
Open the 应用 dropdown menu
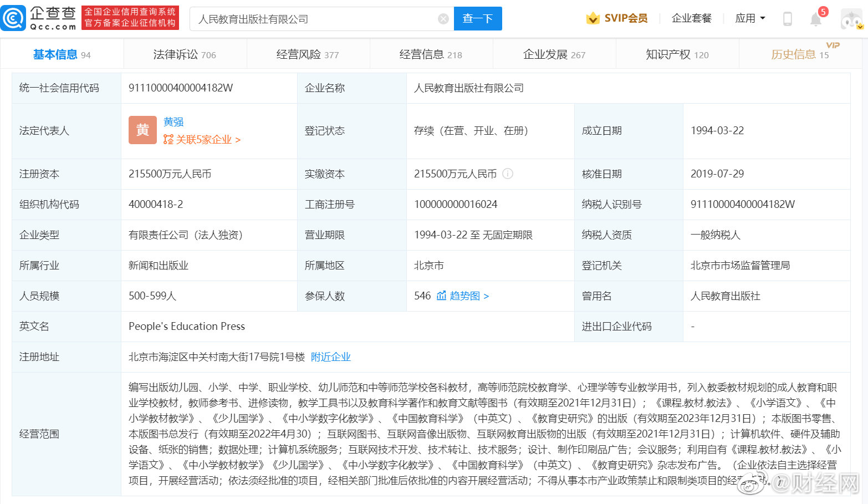pos(750,18)
